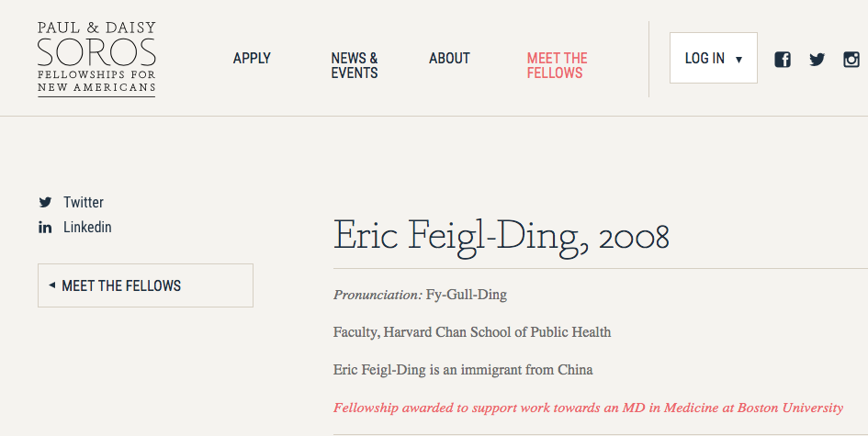868x436 pixels.
Task: Expand the Log In dropdown arrow
Action: [x=738, y=60]
